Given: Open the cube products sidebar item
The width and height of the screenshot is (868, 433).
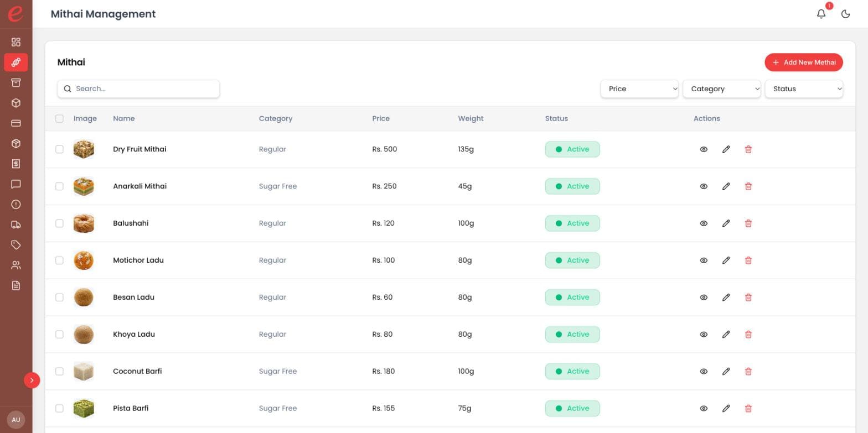Looking at the screenshot, I should click(16, 103).
